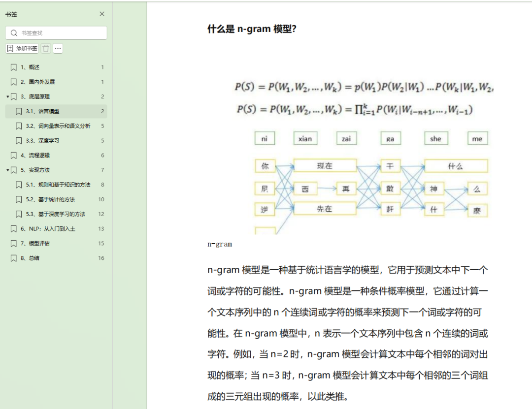Go to bookmark 1、概述

tap(56, 67)
